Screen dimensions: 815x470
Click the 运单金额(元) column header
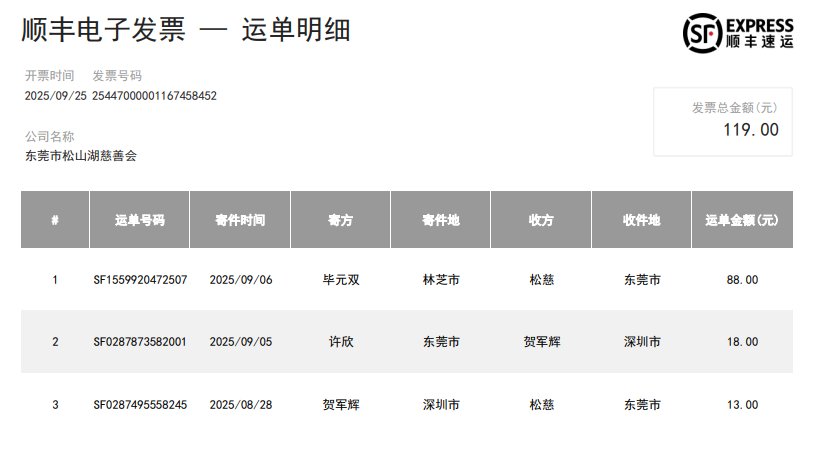742,220
